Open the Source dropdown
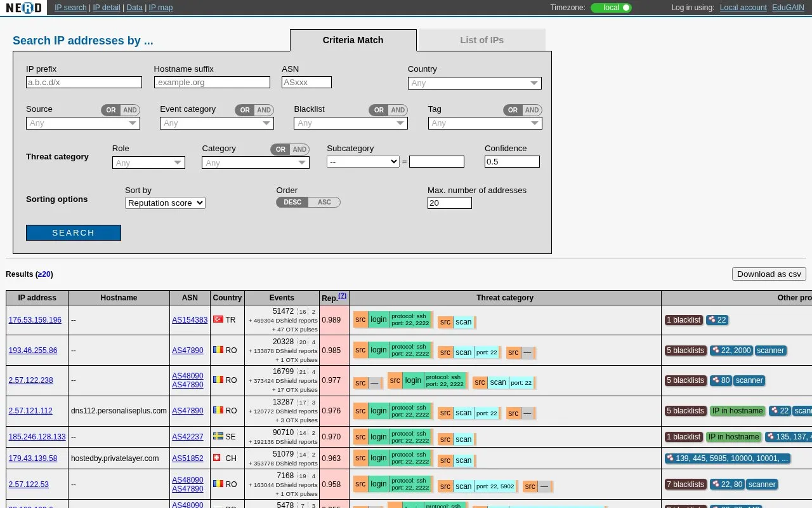This screenshot has width=812, height=508. click(83, 123)
